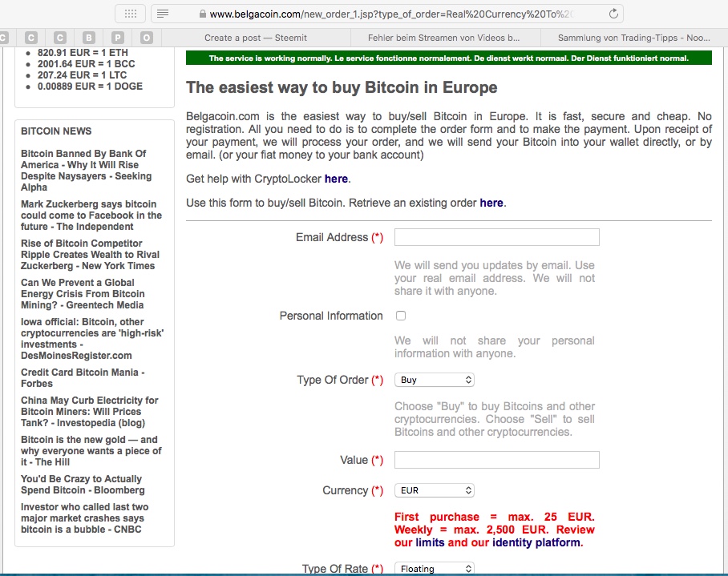Click into the Email Address input field

click(x=497, y=237)
